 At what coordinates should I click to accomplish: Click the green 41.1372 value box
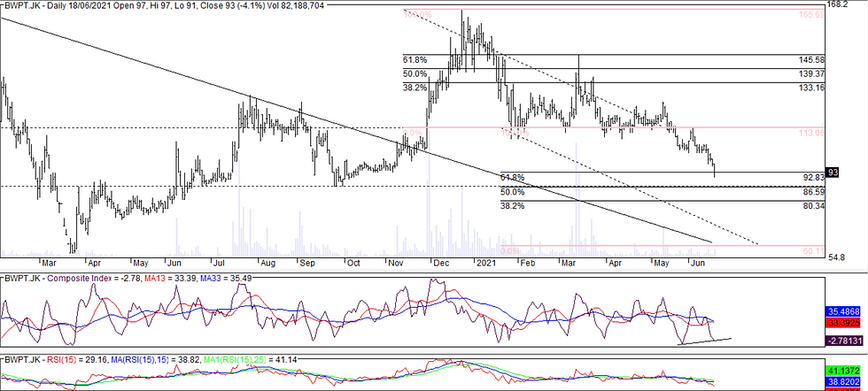(845, 372)
